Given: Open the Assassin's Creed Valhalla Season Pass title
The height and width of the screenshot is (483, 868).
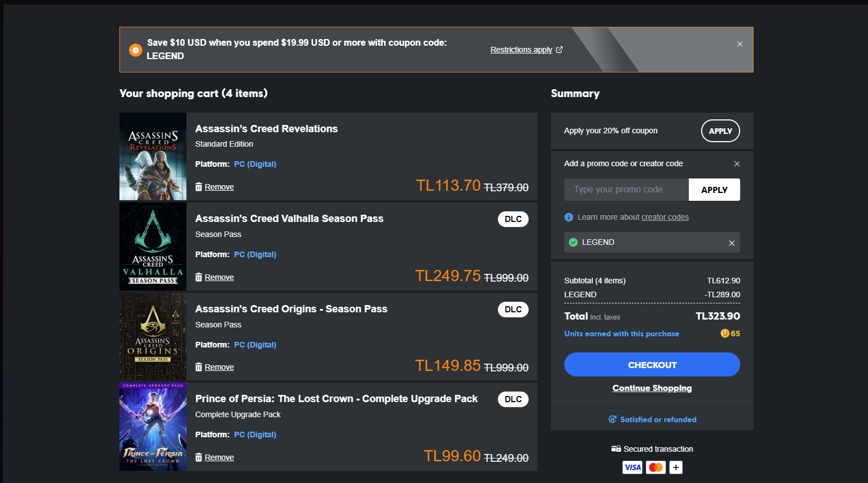Looking at the screenshot, I should tap(289, 219).
